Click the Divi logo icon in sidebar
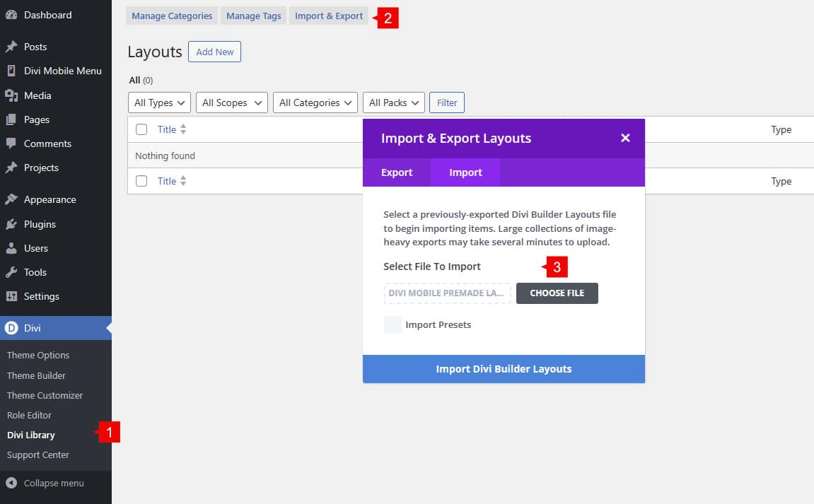 [11, 327]
